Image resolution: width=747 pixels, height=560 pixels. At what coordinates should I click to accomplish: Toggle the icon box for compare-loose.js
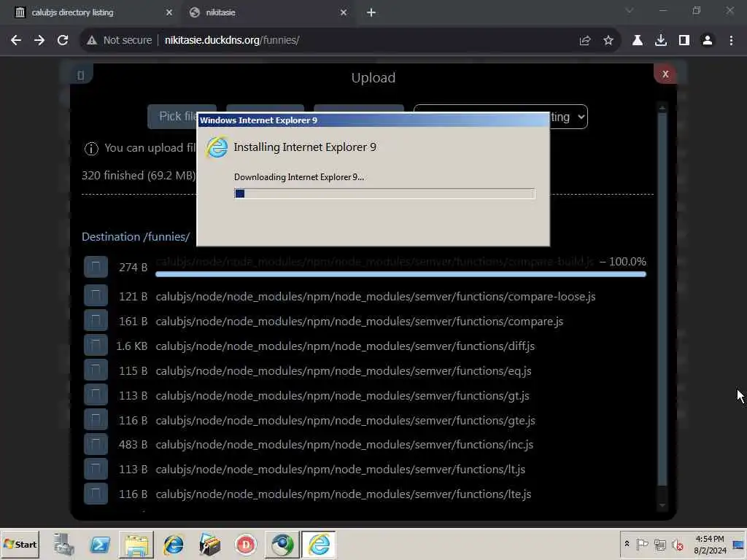click(96, 296)
